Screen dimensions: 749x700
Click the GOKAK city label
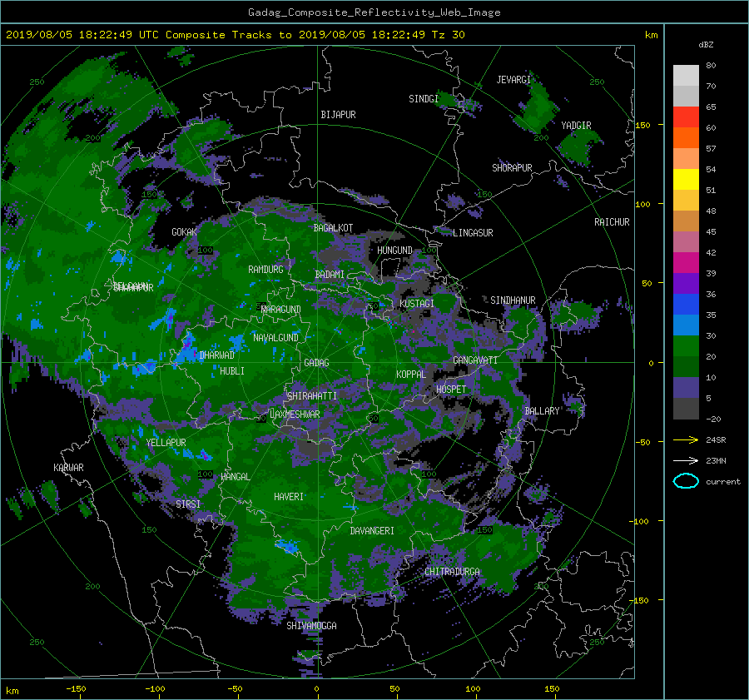184,232
